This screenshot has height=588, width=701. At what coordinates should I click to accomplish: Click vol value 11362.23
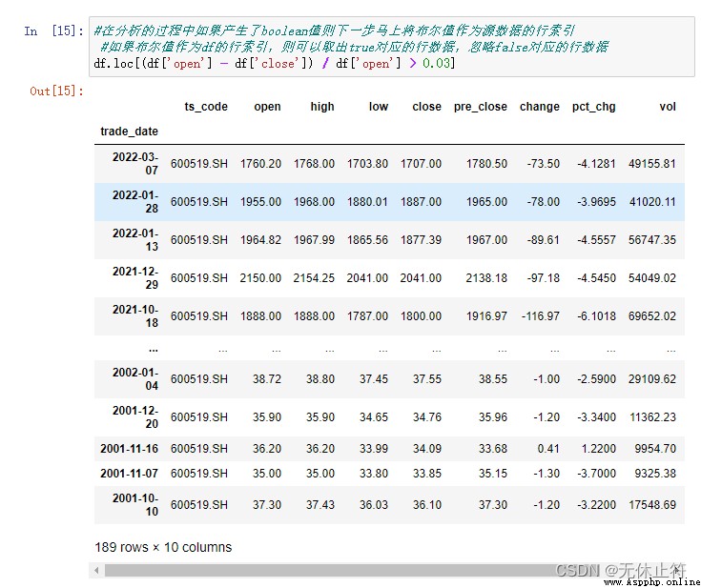click(652, 416)
